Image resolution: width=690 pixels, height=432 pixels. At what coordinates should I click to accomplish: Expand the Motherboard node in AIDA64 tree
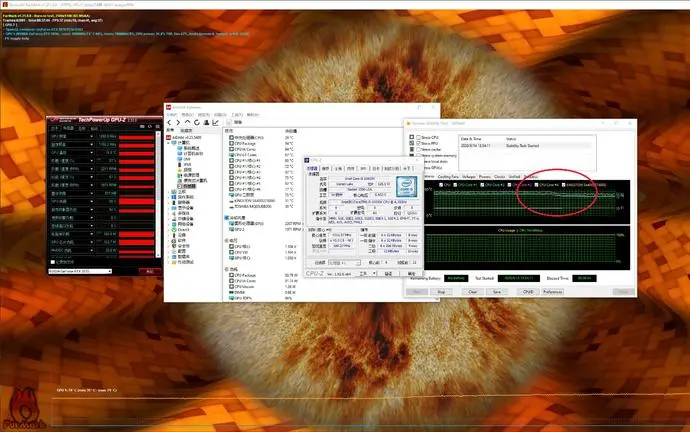coord(169,192)
